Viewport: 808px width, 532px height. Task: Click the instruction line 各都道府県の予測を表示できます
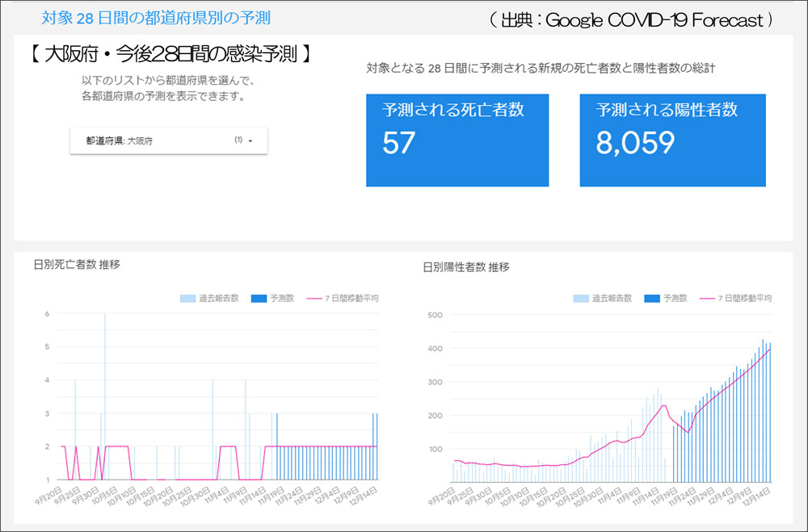tap(164, 96)
